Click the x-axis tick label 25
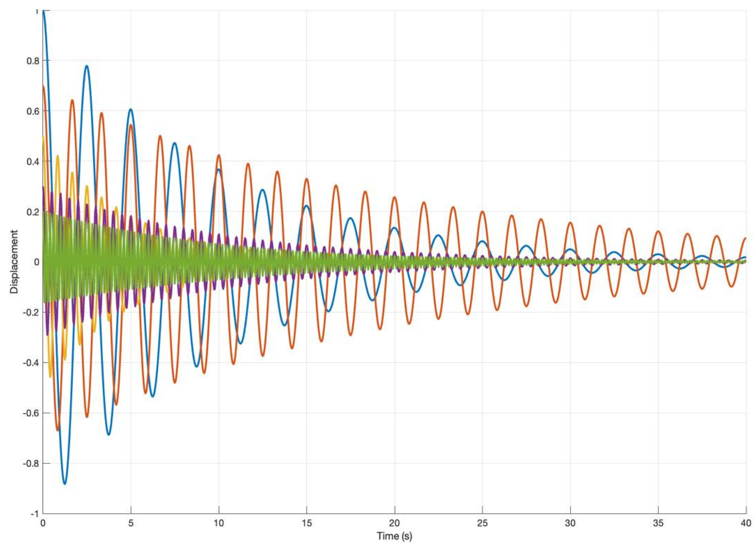 pos(482,523)
